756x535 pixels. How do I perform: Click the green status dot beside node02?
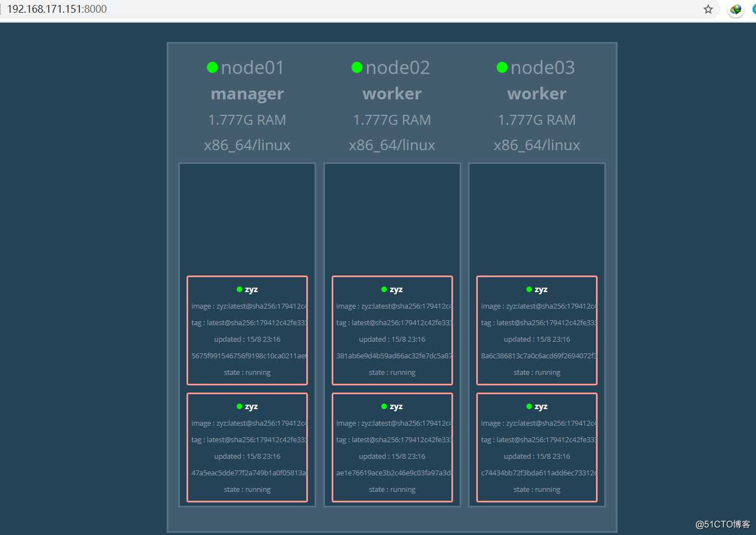pos(357,67)
